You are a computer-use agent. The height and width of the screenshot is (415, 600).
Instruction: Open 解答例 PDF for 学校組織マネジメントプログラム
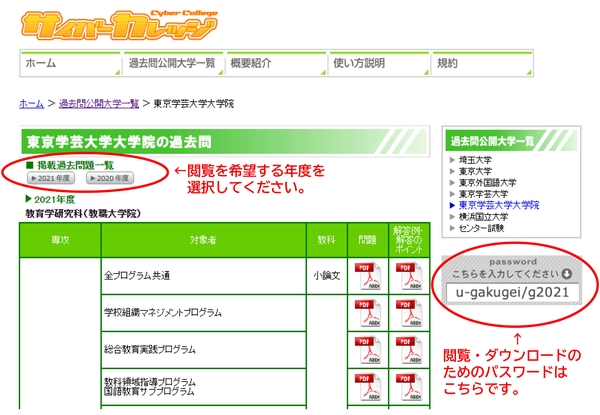[409, 313]
